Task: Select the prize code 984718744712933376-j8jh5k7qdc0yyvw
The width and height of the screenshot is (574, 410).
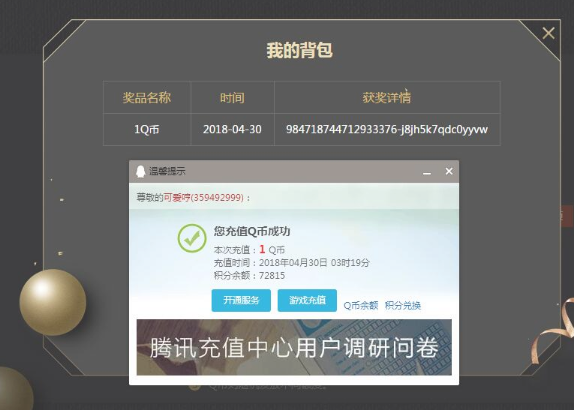Action: pos(387,130)
